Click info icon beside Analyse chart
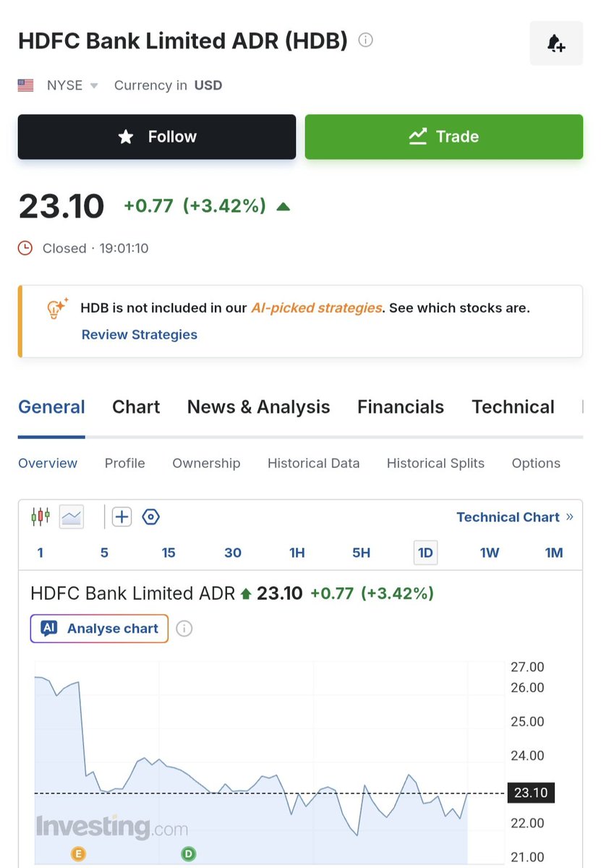Screen dimensions: 601x868 [x=184, y=629]
